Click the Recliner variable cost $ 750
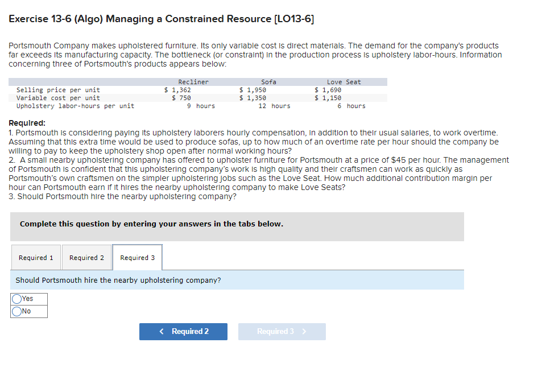The image size is (542, 392). 181,98
